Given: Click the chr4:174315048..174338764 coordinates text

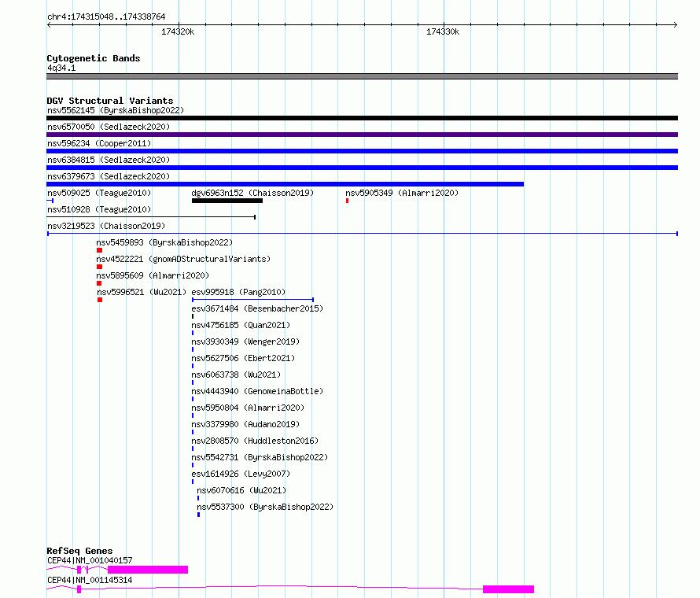Looking at the screenshot, I should click(x=106, y=17).
